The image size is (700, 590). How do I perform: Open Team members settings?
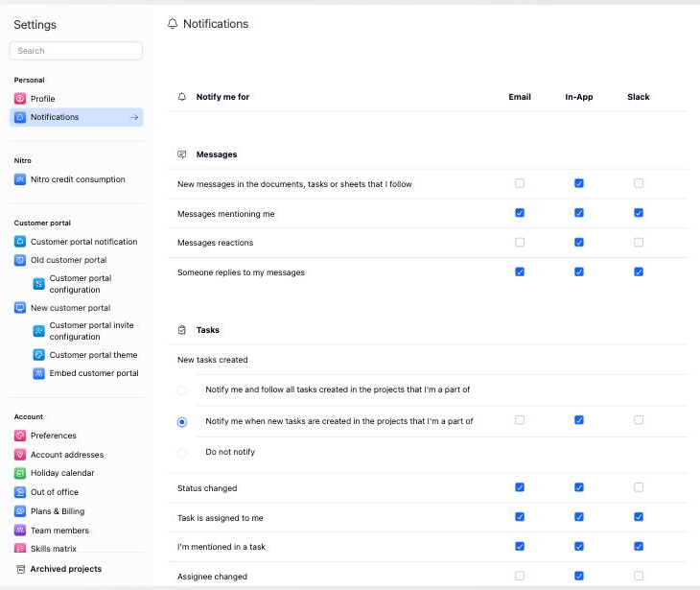pyautogui.click(x=76, y=531)
